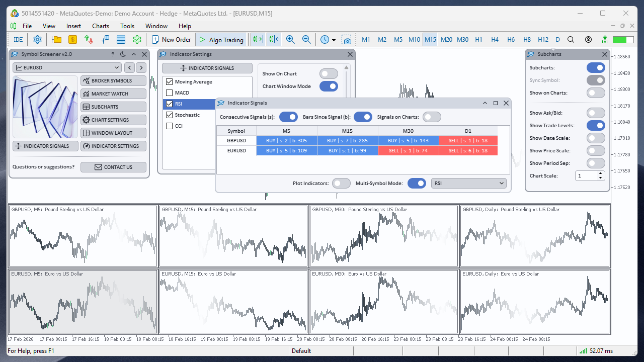The height and width of the screenshot is (362, 644).
Task: Turn off Bars Since Signal toggle
Action: (363, 117)
